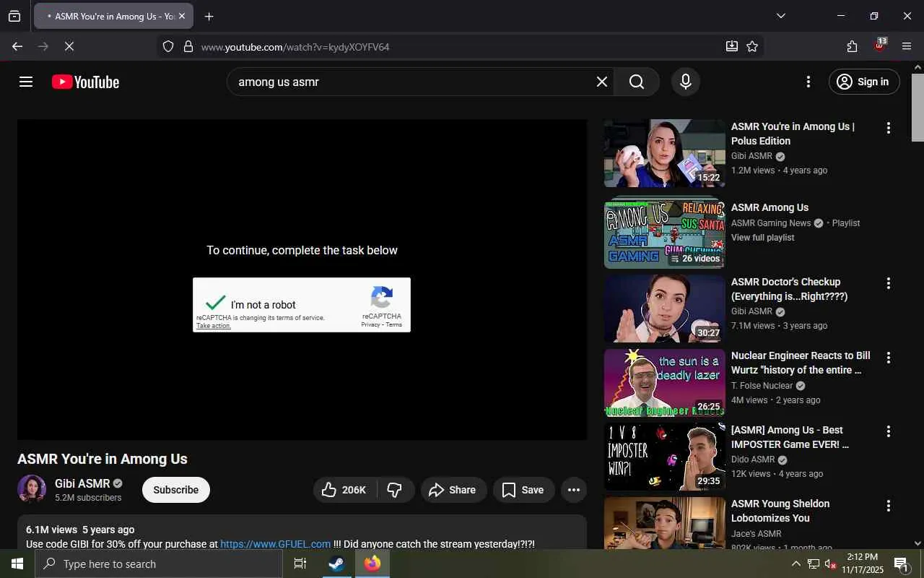Screen dimensions: 924x578
Task: Open the Young Sheldon video thumbnail
Action: pyautogui.click(x=665, y=523)
